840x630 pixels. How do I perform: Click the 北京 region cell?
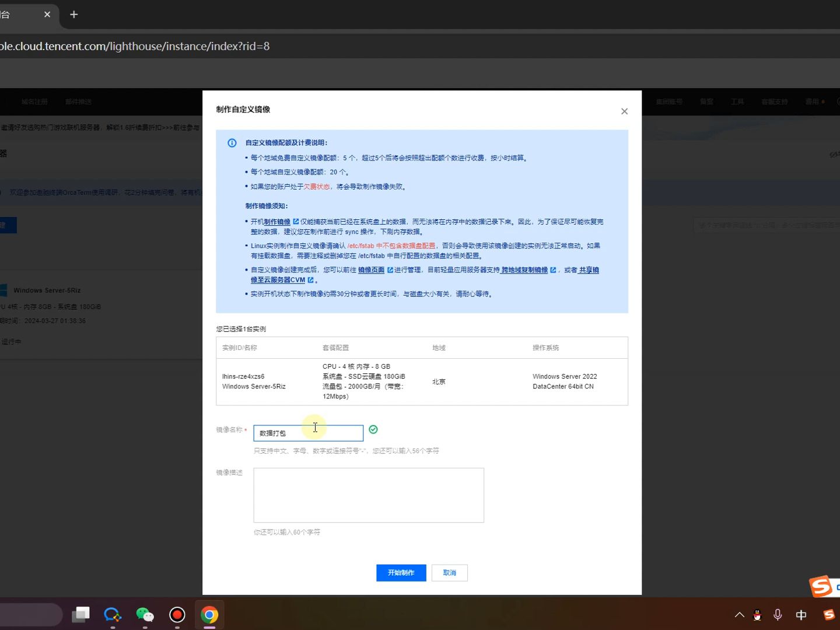[439, 381]
